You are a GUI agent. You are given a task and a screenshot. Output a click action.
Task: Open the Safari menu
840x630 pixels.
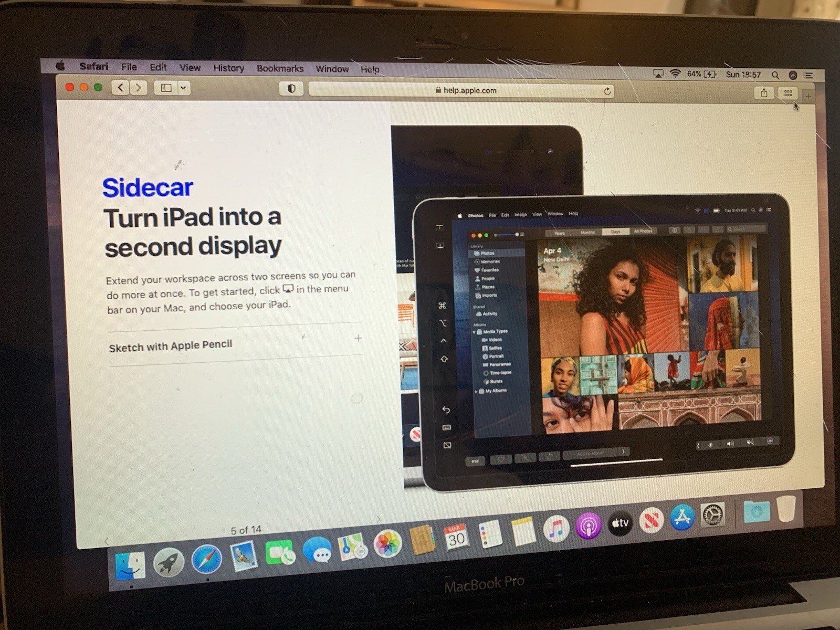[x=93, y=66]
